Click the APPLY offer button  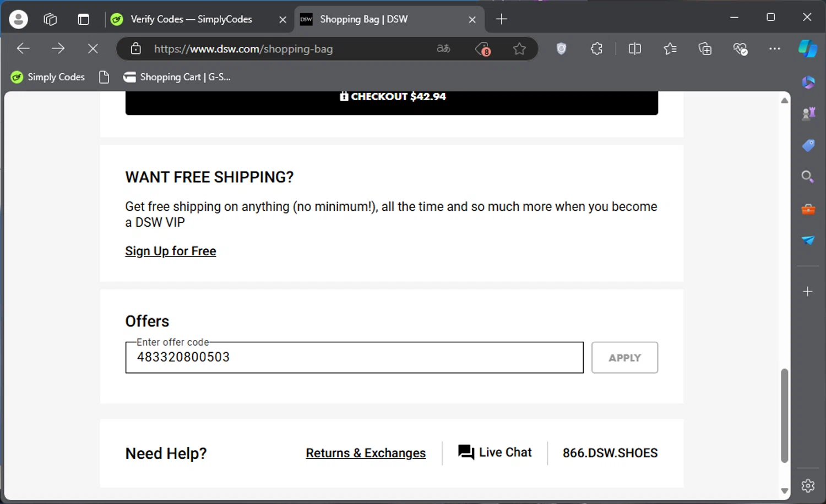(624, 358)
